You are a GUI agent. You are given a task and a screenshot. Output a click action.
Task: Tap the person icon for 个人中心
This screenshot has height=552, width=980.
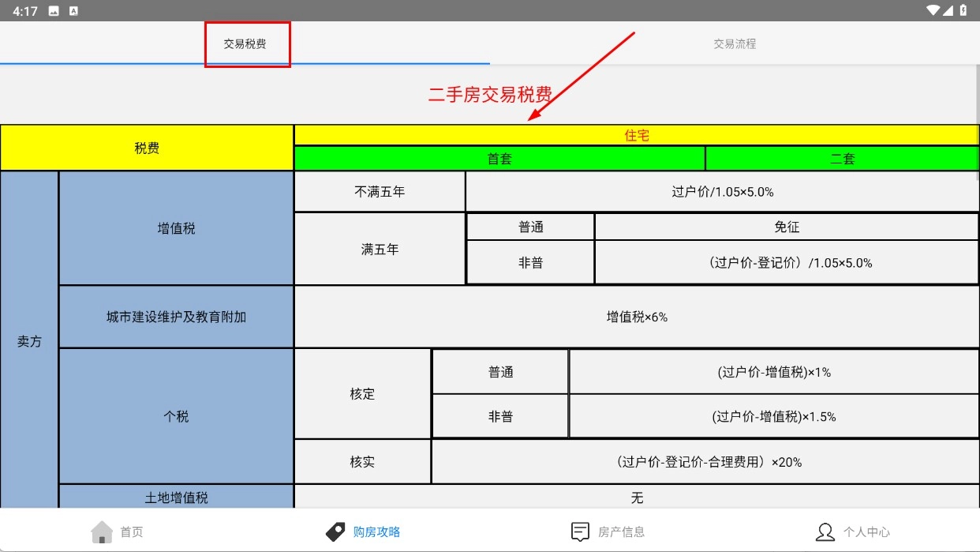pos(825,531)
